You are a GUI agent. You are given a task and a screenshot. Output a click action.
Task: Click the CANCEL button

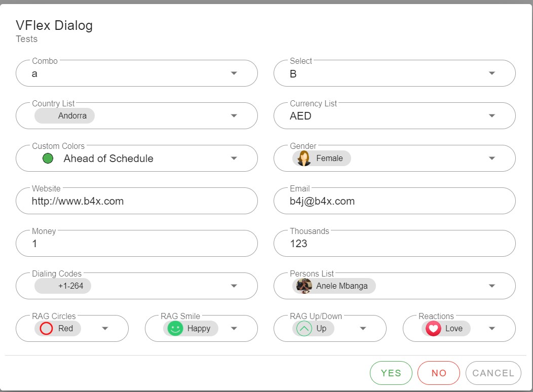click(493, 373)
